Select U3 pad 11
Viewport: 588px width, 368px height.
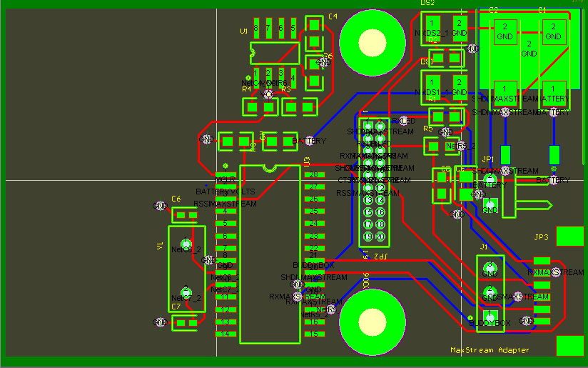point(225,297)
